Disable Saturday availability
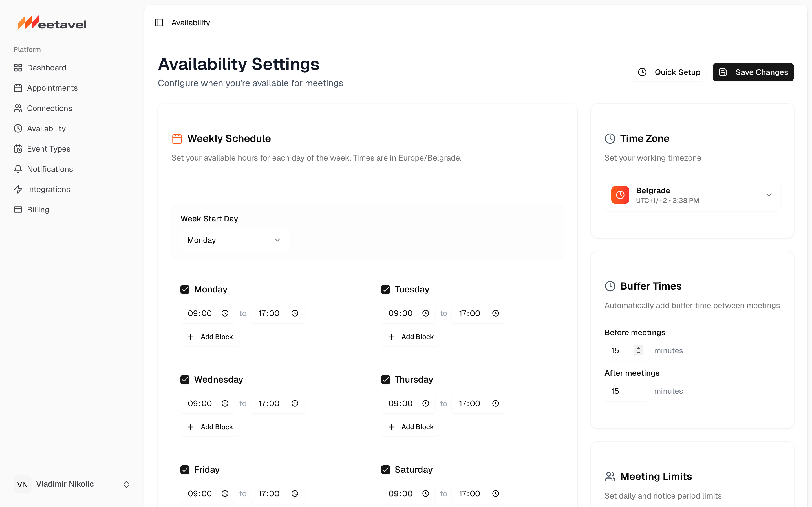The image size is (812, 507). tap(385, 470)
